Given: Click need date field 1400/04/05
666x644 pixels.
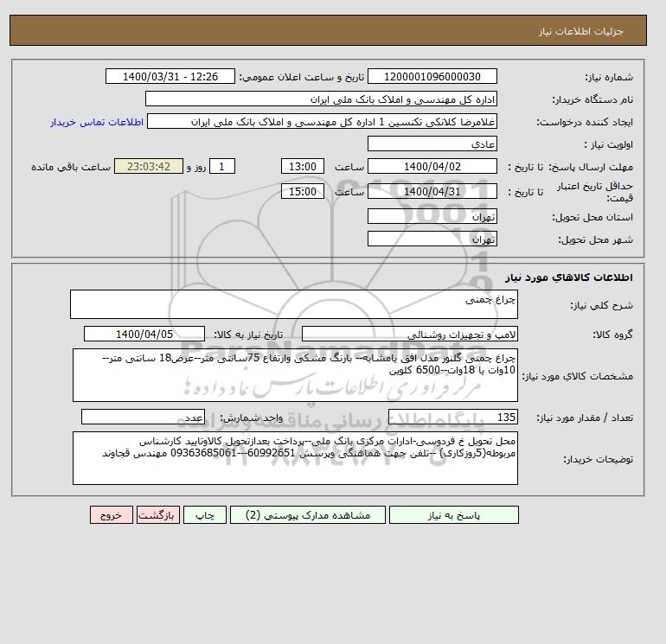Looking at the screenshot, I should click(x=144, y=335).
